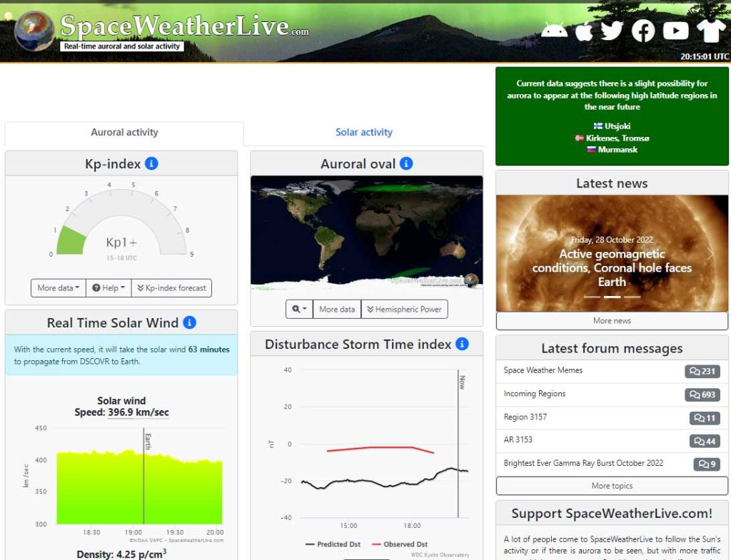Show info about the Auroral oval

[406, 163]
